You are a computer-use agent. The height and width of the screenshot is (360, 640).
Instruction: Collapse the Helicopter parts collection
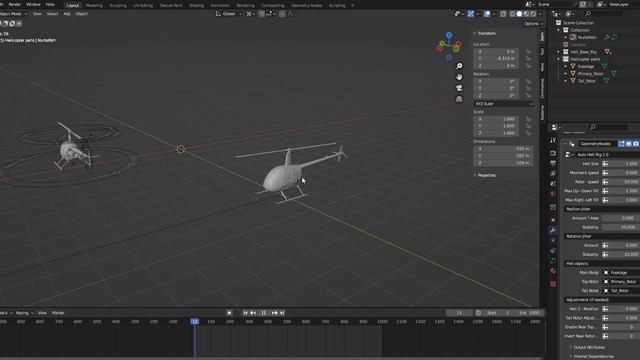(x=558, y=59)
